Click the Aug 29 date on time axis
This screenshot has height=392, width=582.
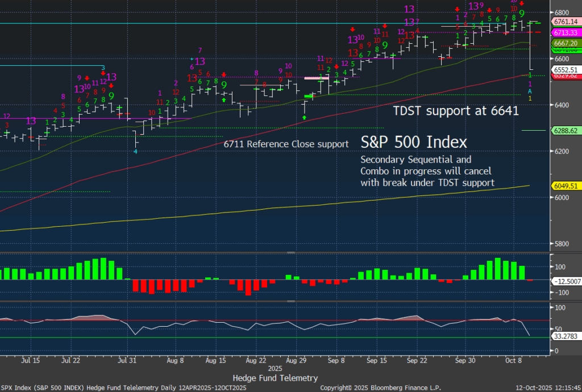tap(293, 360)
